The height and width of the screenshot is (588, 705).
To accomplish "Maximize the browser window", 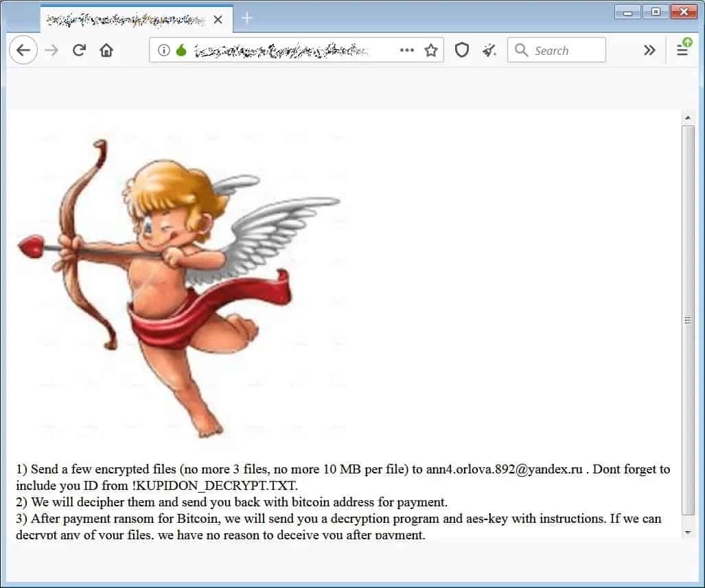I will [656, 12].
